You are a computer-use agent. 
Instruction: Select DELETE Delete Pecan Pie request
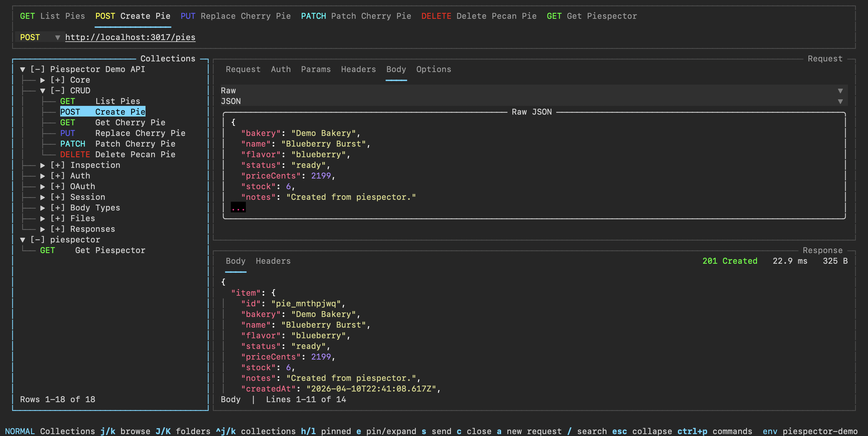point(118,154)
